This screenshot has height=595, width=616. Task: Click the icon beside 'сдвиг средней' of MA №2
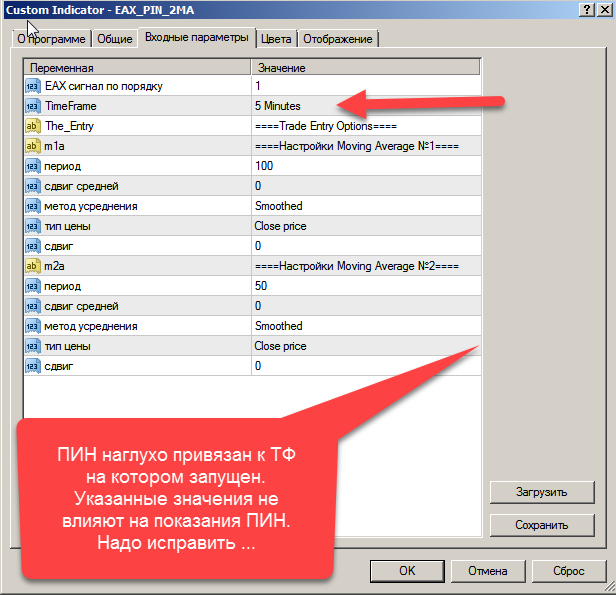click(x=33, y=306)
